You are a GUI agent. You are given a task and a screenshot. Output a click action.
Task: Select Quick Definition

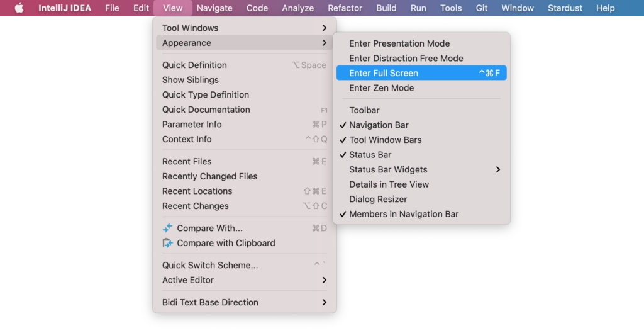(x=245, y=65)
